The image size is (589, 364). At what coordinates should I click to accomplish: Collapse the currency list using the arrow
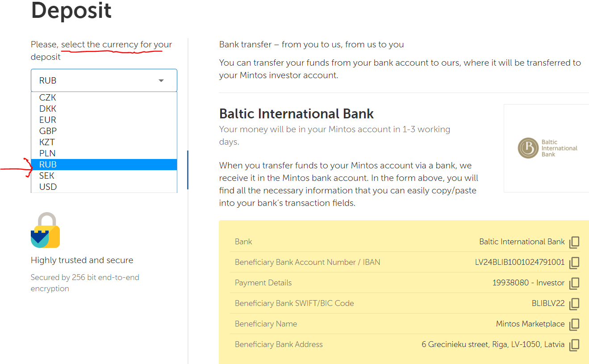pyautogui.click(x=161, y=81)
